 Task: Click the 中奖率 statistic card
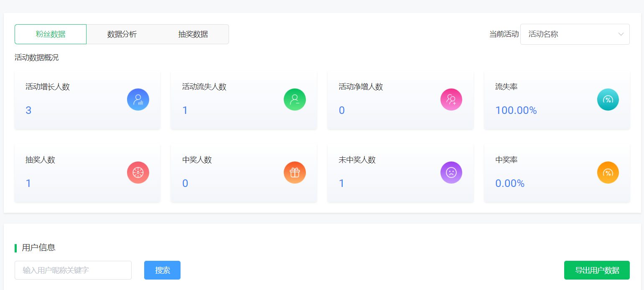[557, 172]
